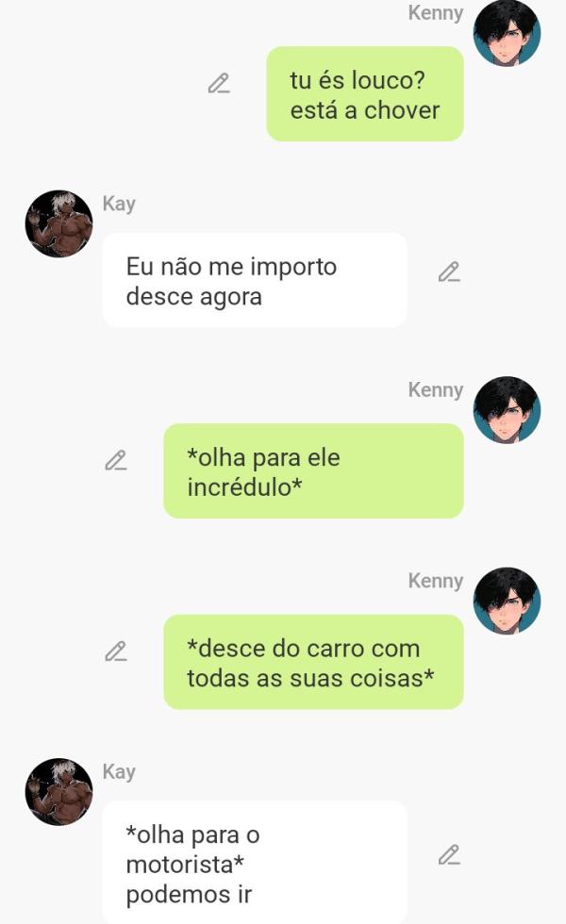566x924 pixels.
Task: Edit the 'olha para ele incrédulo' message
Action: click(x=115, y=460)
